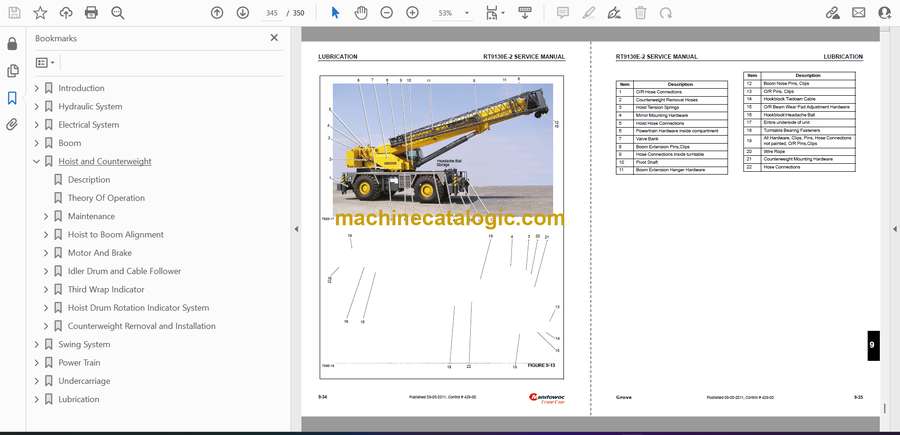Viewport: 900px width, 435px height.
Task: Open the share with others person icon
Action: (885, 13)
